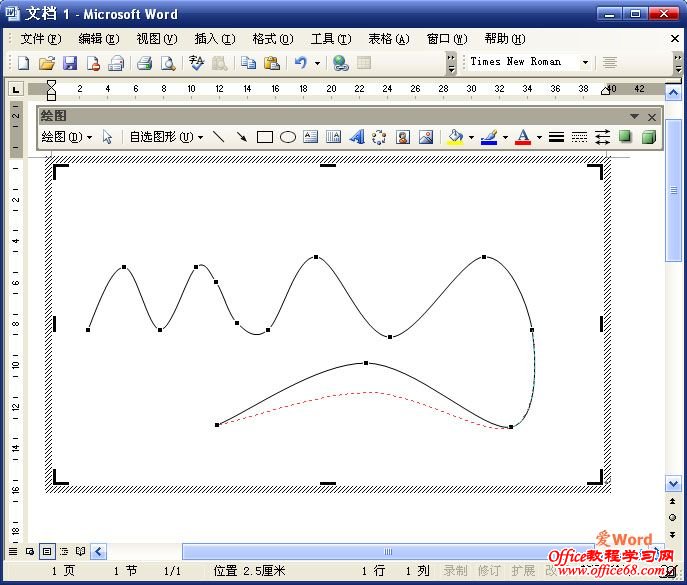Toggle the tab stop type selector

tap(16, 90)
